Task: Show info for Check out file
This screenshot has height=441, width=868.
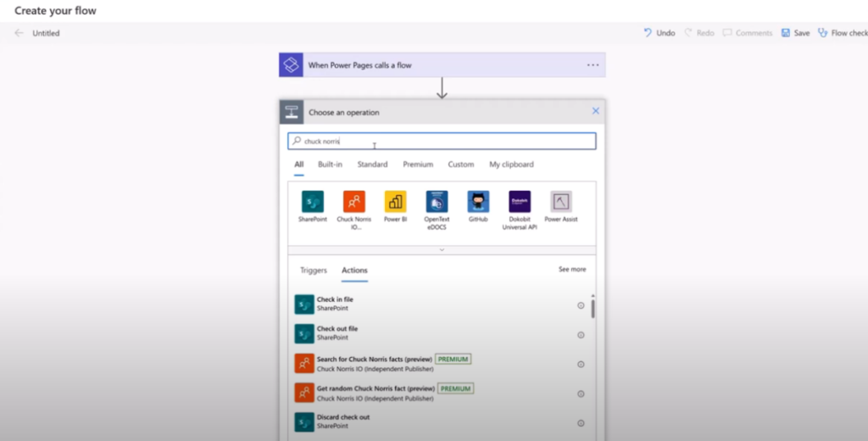Action: point(581,335)
